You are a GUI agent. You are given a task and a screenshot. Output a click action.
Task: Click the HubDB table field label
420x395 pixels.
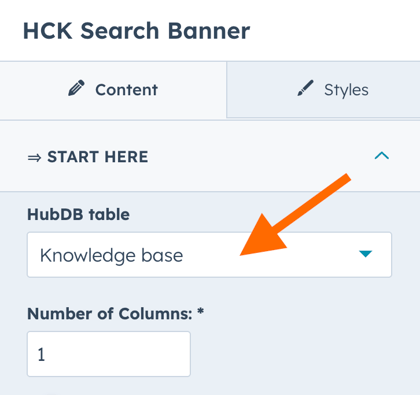coord(78,214)
